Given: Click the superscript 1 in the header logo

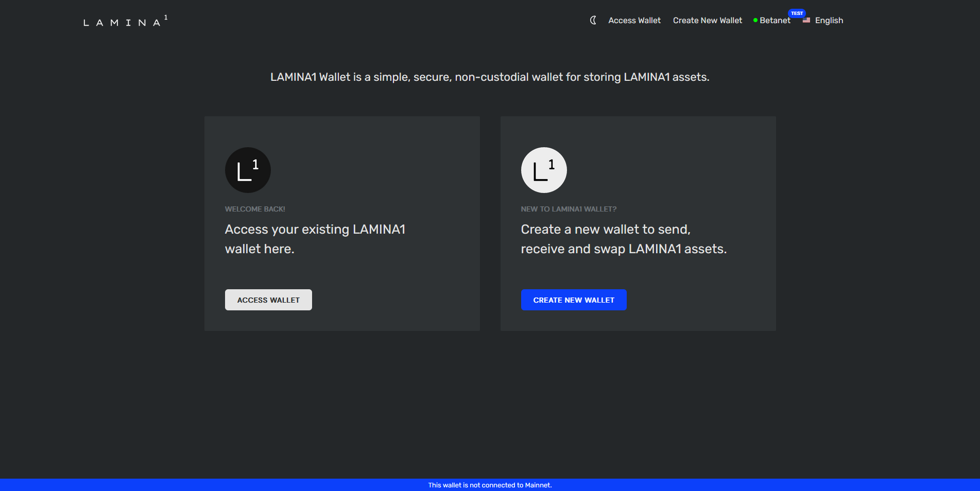Looking at the screenshot, I should point(166,17).
